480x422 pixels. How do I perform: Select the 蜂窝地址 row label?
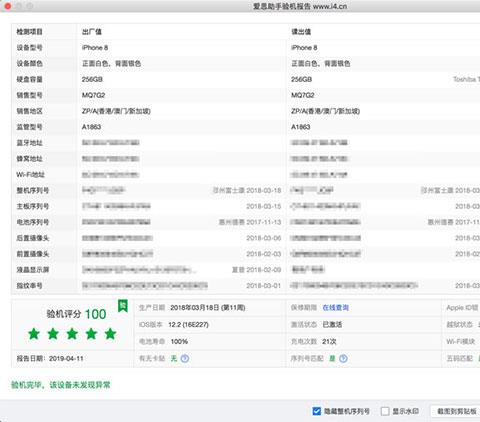coord(29,158)
